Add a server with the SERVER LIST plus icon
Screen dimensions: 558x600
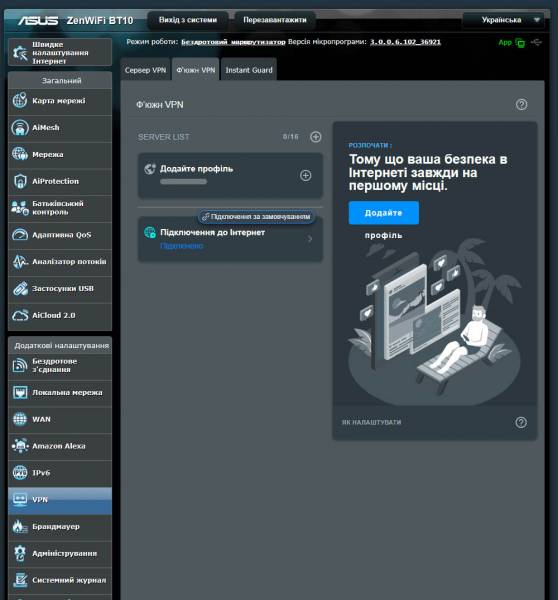[x=316, y=137]
